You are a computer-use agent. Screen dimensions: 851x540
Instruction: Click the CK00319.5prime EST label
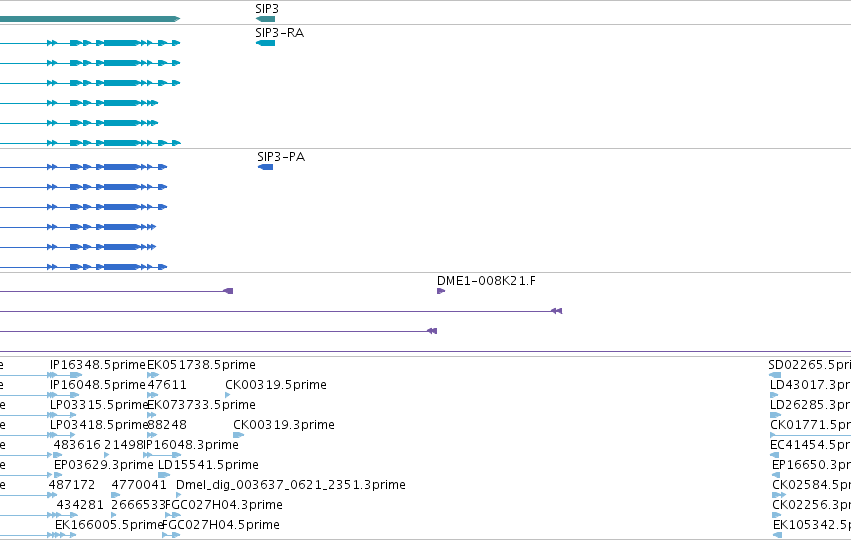tap(276, 385)
